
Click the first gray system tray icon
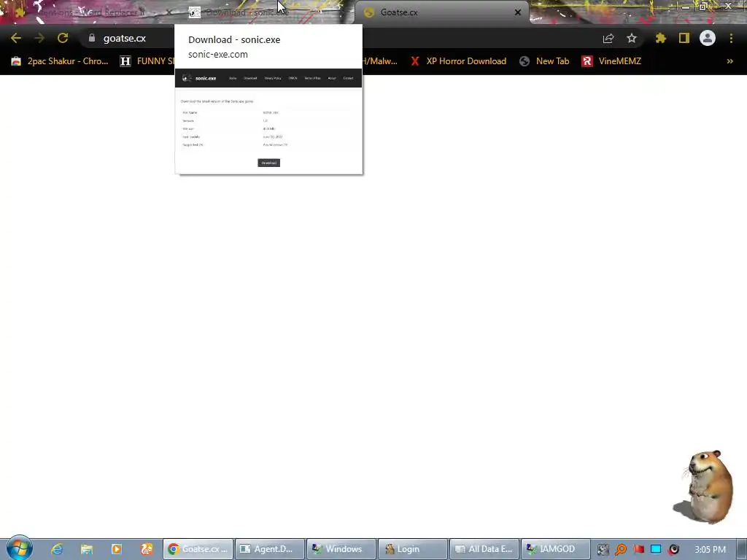603,550
